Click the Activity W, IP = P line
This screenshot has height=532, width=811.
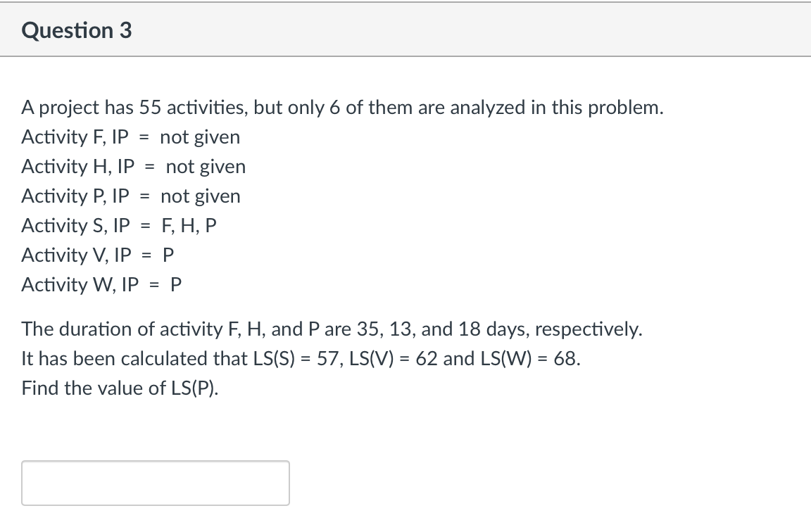pyautogui.click(x=101, y=285)
